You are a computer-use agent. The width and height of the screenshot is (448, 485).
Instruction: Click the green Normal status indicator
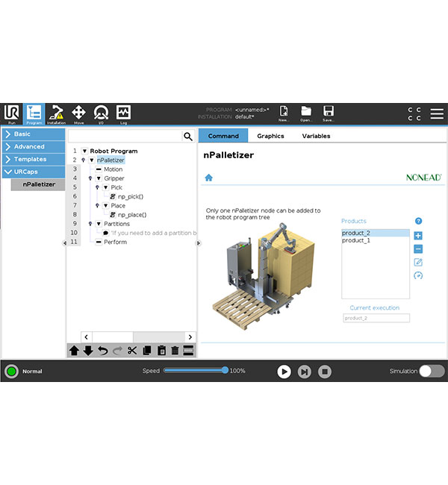point(11,371)
